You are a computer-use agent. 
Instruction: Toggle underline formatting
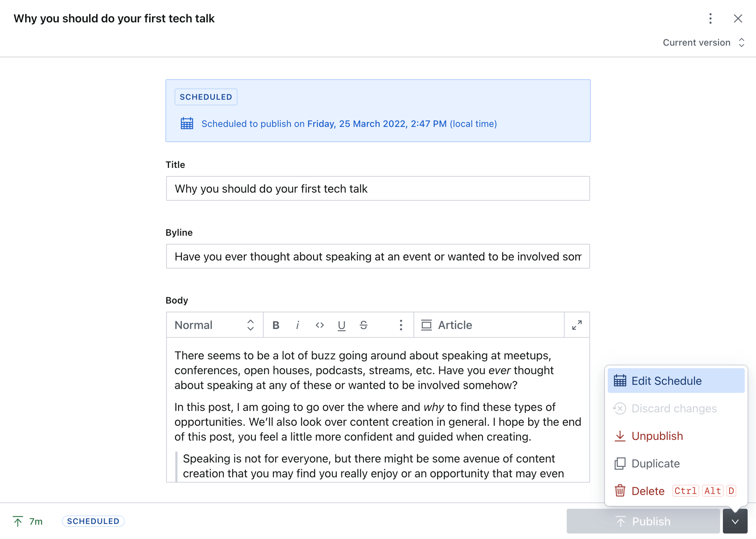tap(342, 325)
